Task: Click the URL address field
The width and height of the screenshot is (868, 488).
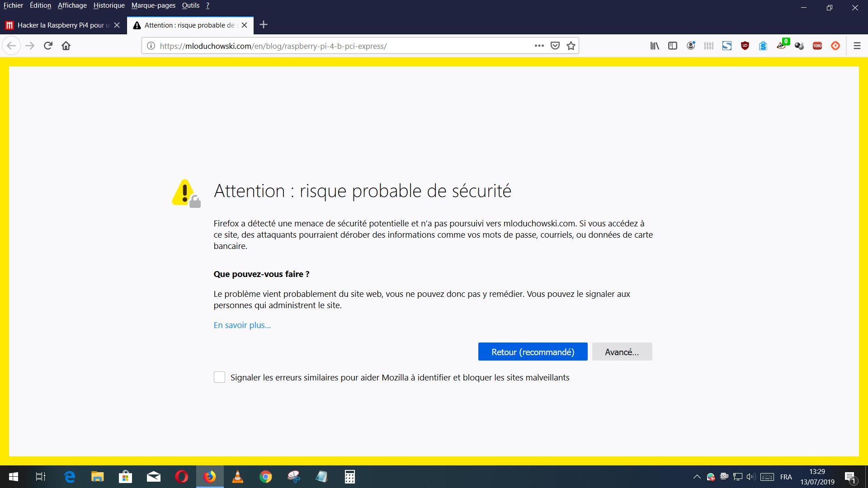Action: [344, 46]
